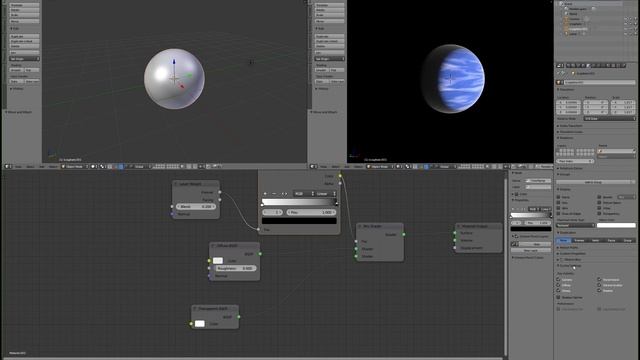Flip the ColorRamp with the arrows icon

pyautogui.click(x=284, y=193)
